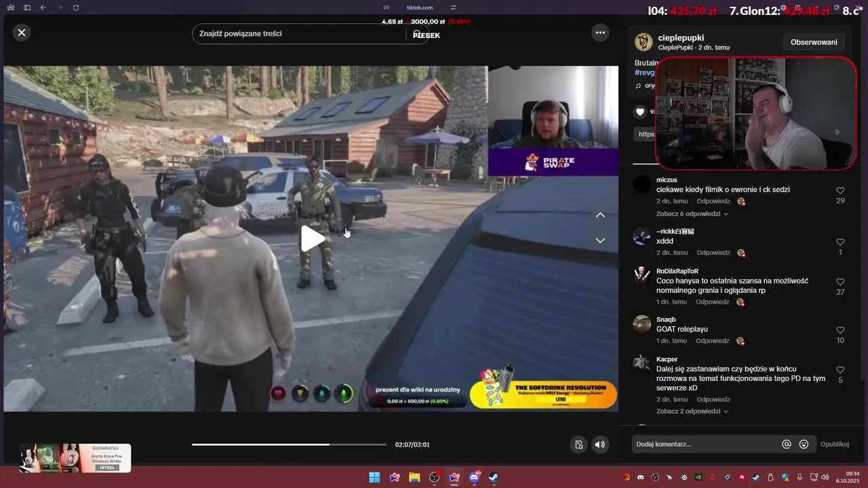This screenshot has height=488, width=868.
Task: Open cieplepupki profile avatar
Action: (644, 42)
